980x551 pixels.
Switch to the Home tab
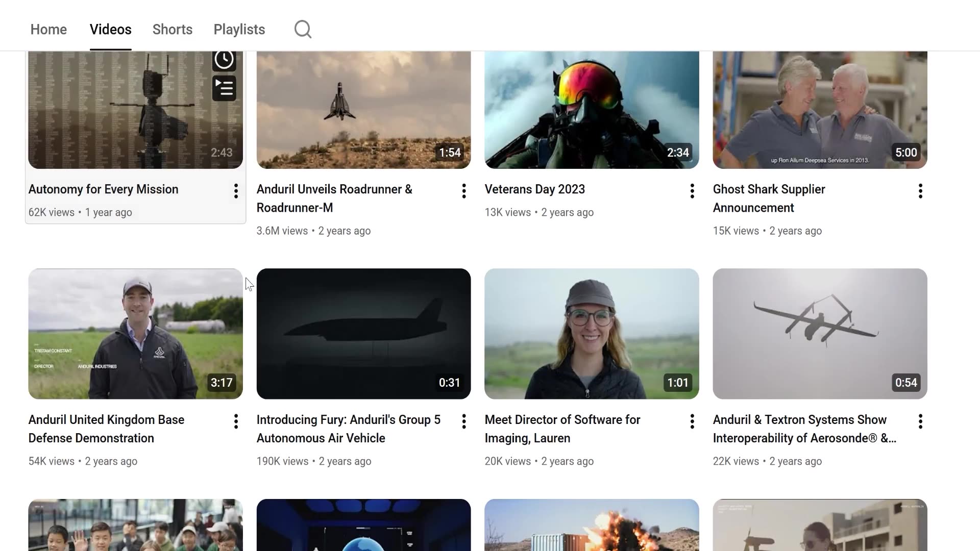coord(48,29)
